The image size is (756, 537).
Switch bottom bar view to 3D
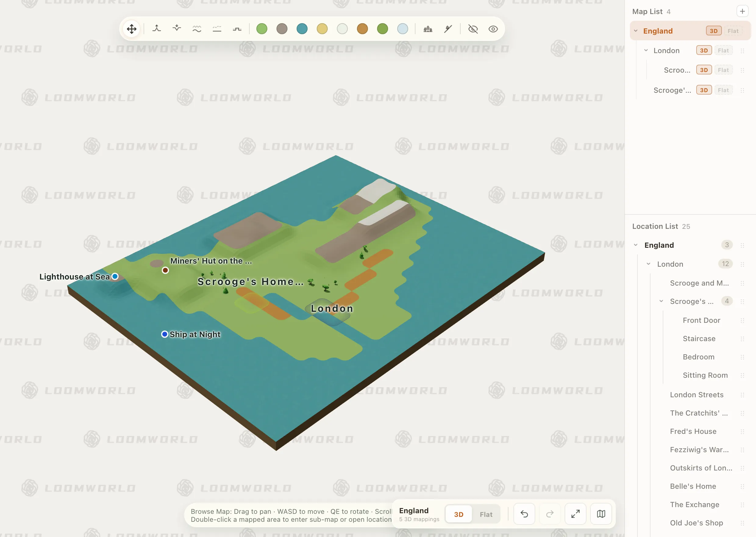[459, 514]
